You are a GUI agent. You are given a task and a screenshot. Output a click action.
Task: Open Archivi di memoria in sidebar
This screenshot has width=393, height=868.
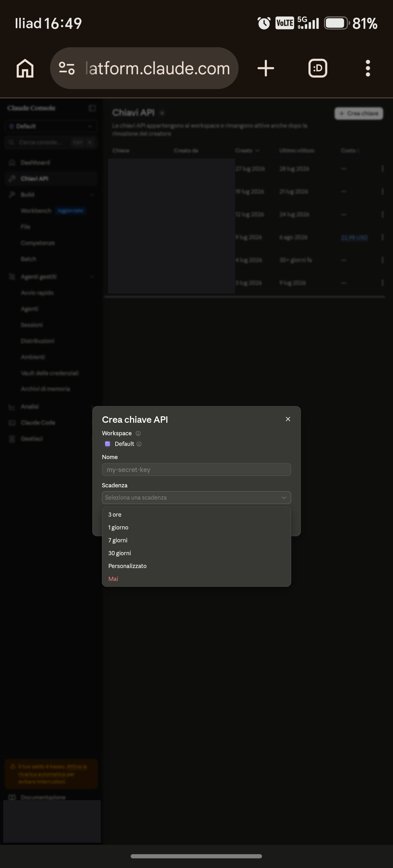45,389
